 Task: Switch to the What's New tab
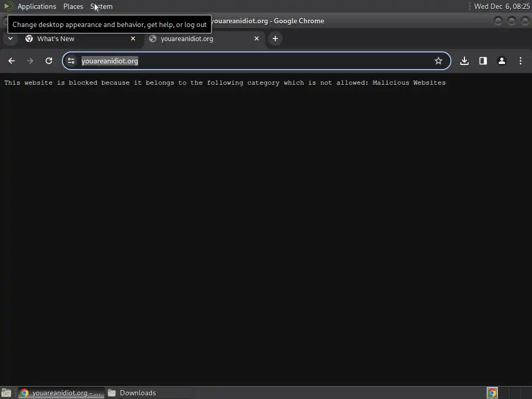pyautogui.click(x=81, y=38)
